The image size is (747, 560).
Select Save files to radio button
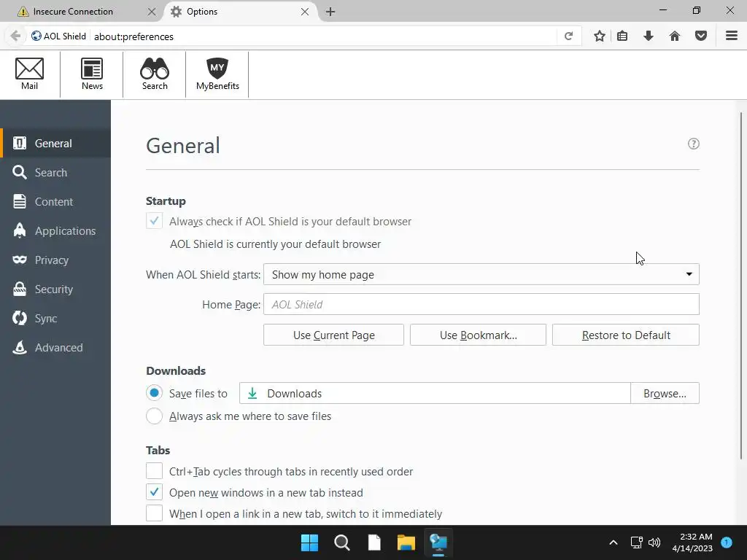pyautogui.click(x=154, y=393)
